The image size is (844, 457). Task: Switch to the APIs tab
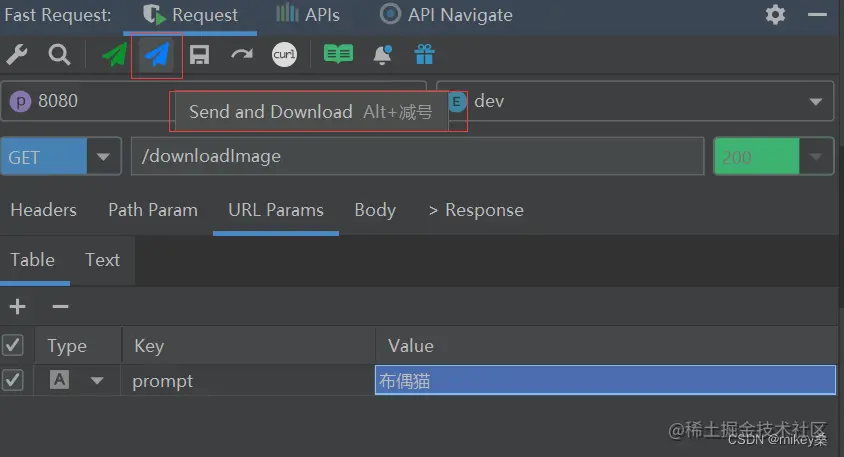(x=307, y=15)
